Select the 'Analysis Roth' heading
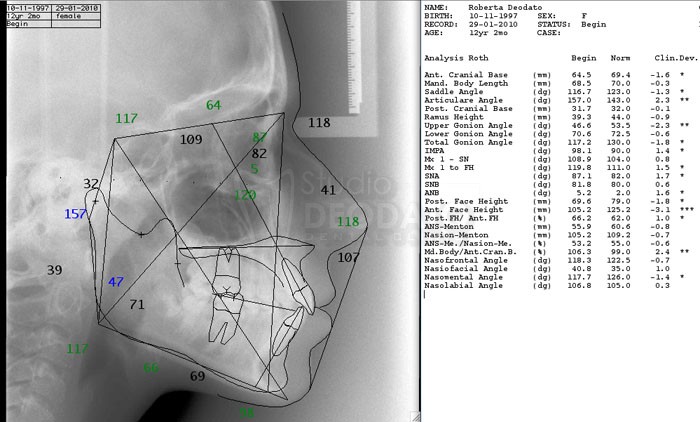 [456, 58]
